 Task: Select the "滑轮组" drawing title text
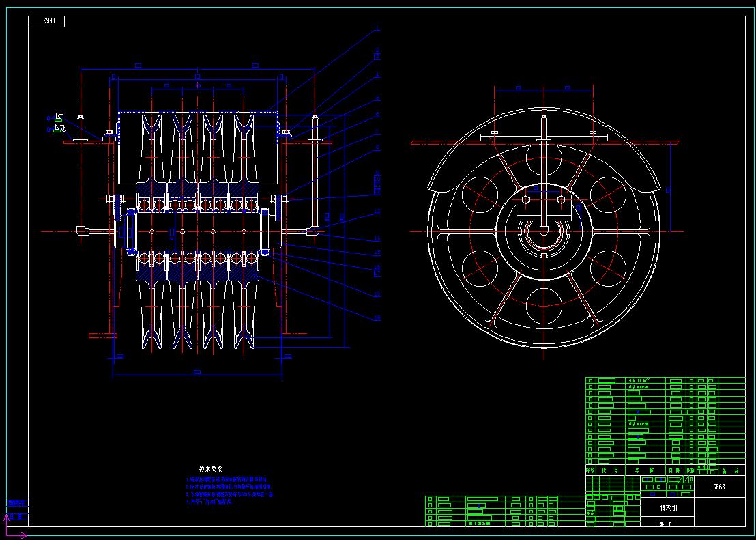pos(668,508)
